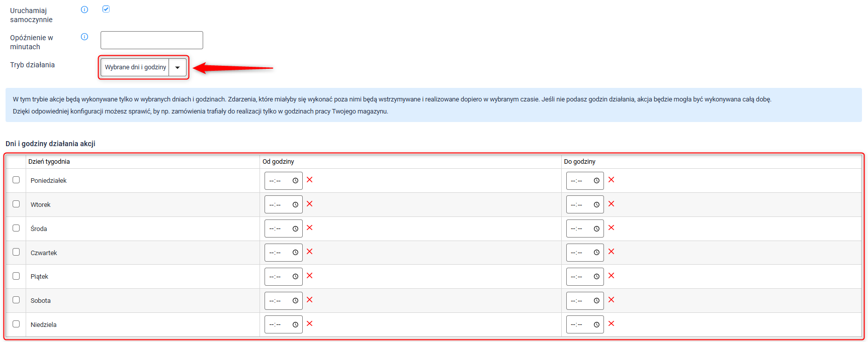Click the Poniedziałek end time field
This screenshot has width=868, height=342.
click(x=579, y=181)
